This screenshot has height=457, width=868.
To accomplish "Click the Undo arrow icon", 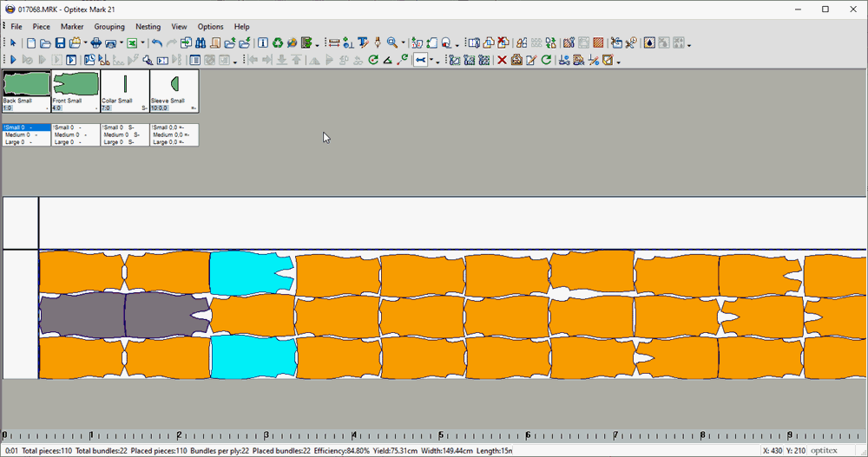I will [156, 42].
